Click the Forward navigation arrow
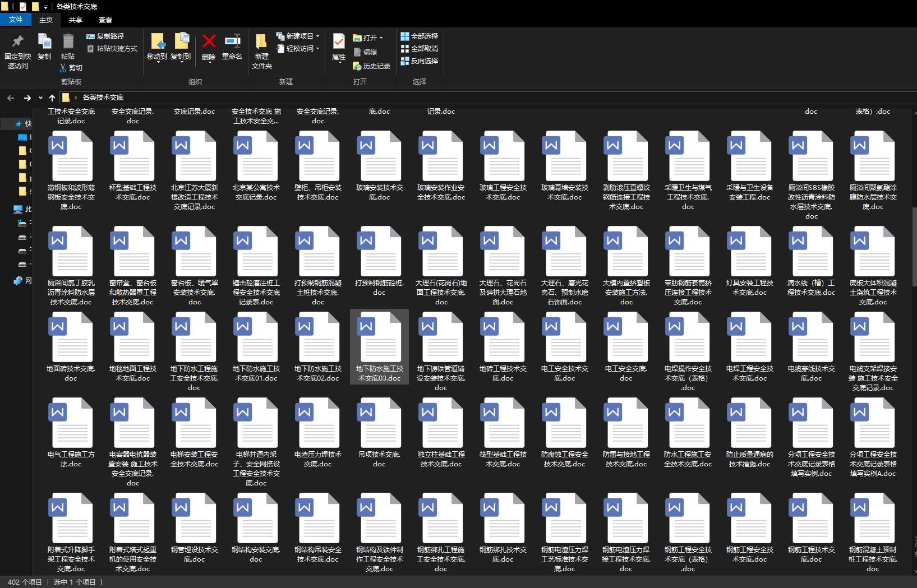This screenshot has height=588, width=917. tap(27, 98)
